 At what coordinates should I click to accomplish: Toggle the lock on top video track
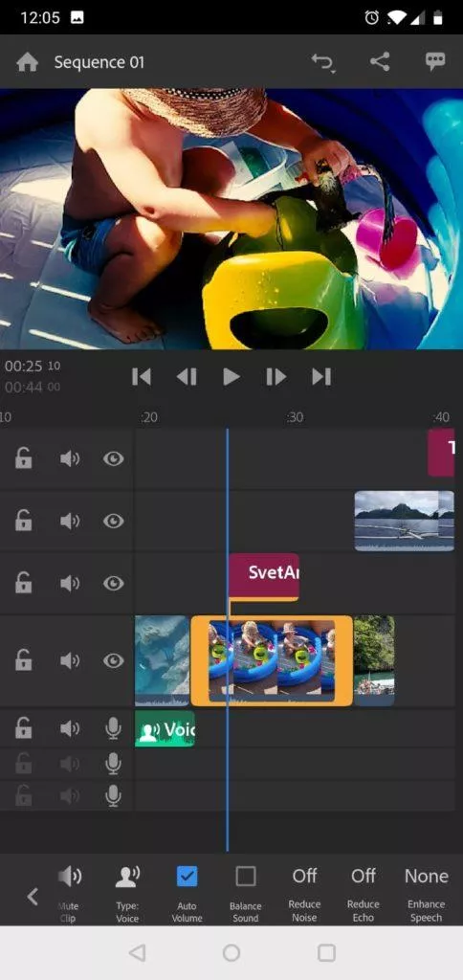point(24,458)
